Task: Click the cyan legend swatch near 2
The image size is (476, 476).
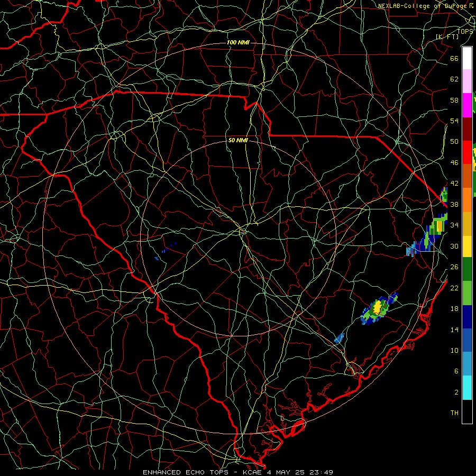Action: (x=467, y=388)
